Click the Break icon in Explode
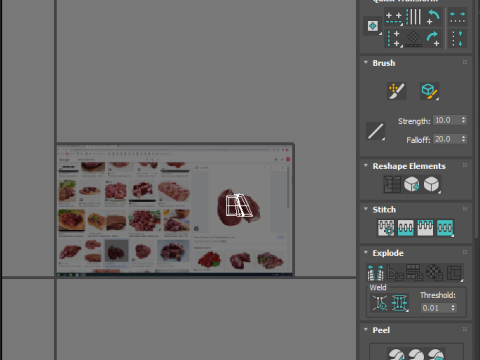The width and height of the screenshot is (480, 360). [x=375, y=272]
